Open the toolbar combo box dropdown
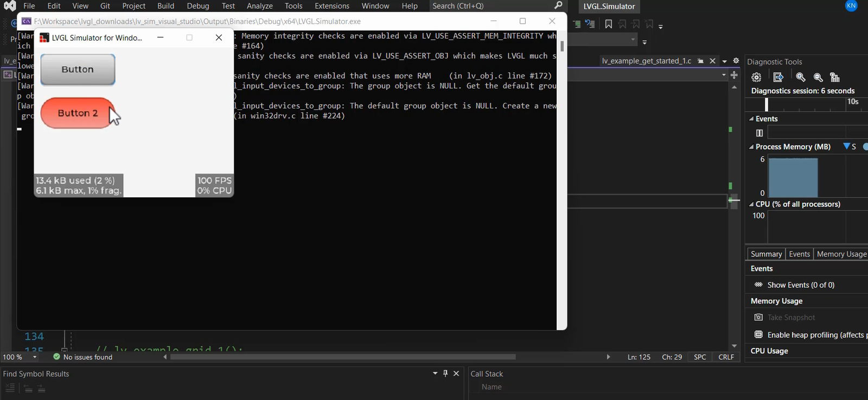This screenshot has height=400, width=868. [633, 40]
